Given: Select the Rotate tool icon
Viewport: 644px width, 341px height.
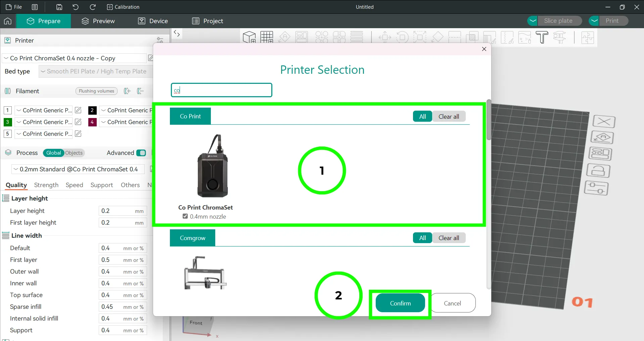Looking at the screenshot, I should 402,37.
